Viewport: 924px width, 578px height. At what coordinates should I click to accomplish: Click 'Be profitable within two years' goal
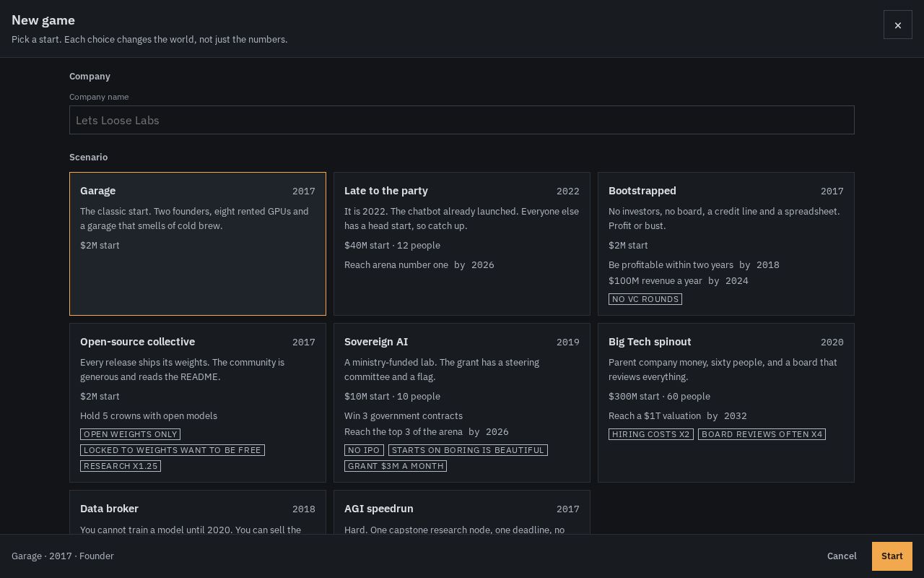(671, 265)
